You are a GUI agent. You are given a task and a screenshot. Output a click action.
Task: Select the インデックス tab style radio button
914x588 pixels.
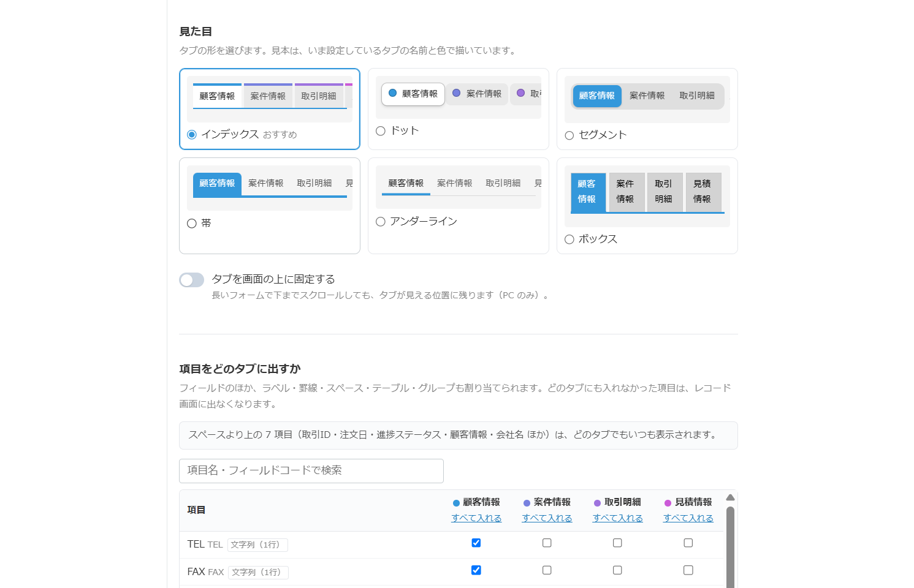point(192,135)
